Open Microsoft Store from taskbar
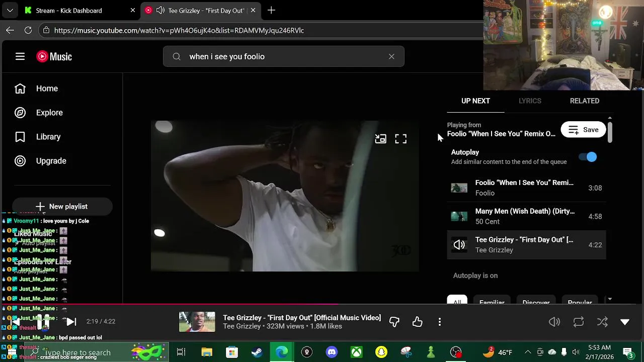This screenshot has width=644, height=362. coord(232,352)
